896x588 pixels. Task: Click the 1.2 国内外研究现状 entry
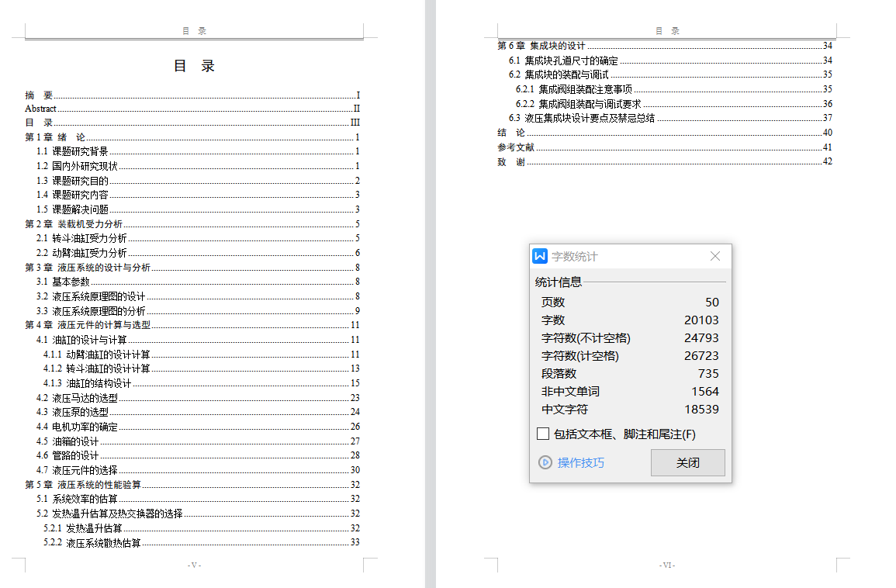coord(199,166)
